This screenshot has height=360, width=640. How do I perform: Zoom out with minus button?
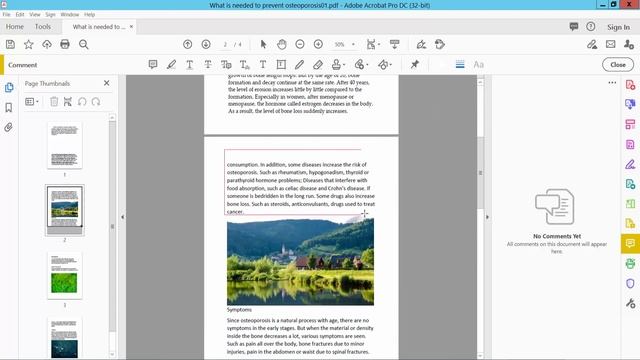[x=300, y=44]
